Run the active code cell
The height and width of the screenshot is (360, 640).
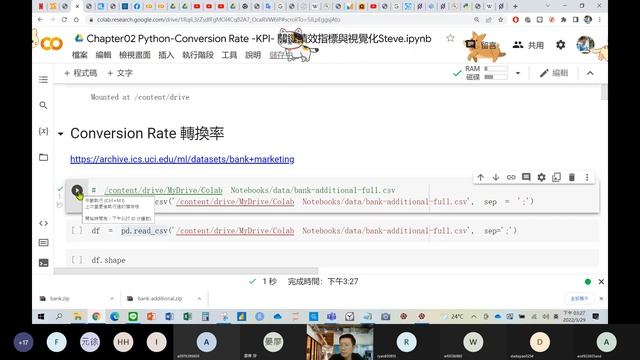77,190
